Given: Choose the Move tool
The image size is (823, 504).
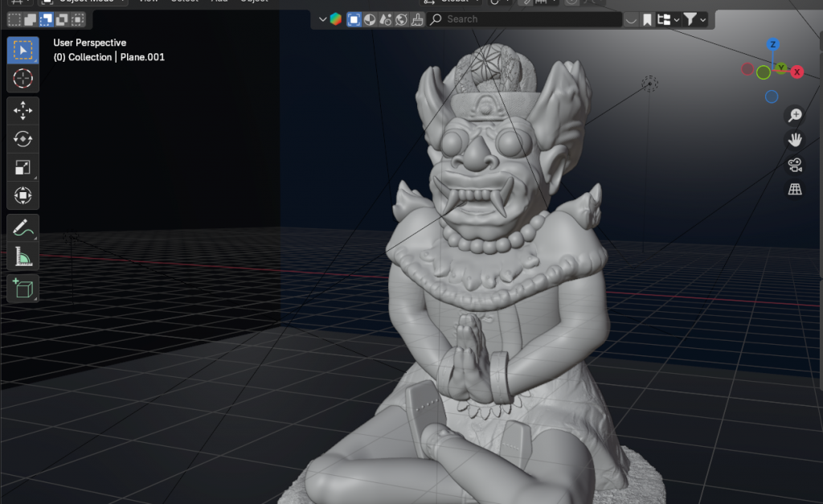Looking at the screenshot, I should [23, 110].
